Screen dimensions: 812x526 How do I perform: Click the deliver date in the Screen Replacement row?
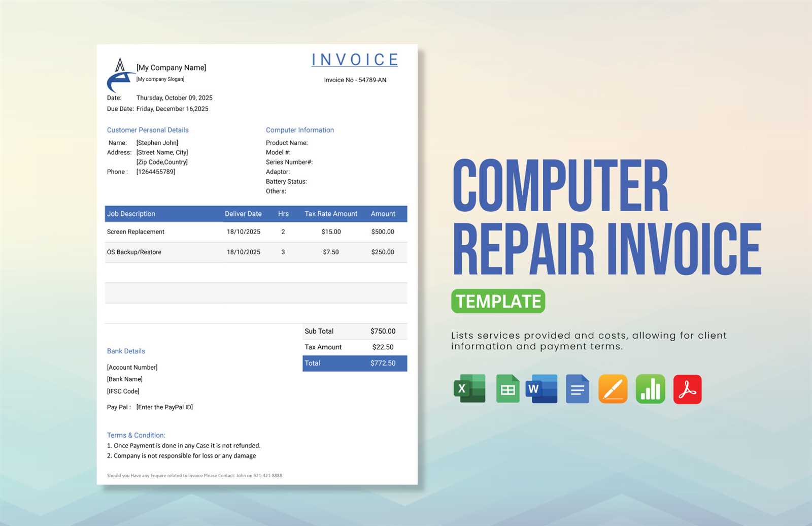click(x=244, y=232)
